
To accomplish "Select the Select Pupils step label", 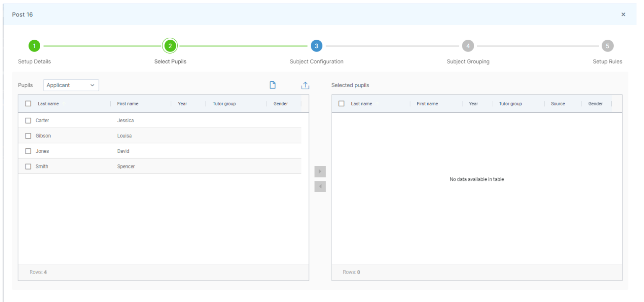I will (x=170, y=61).
